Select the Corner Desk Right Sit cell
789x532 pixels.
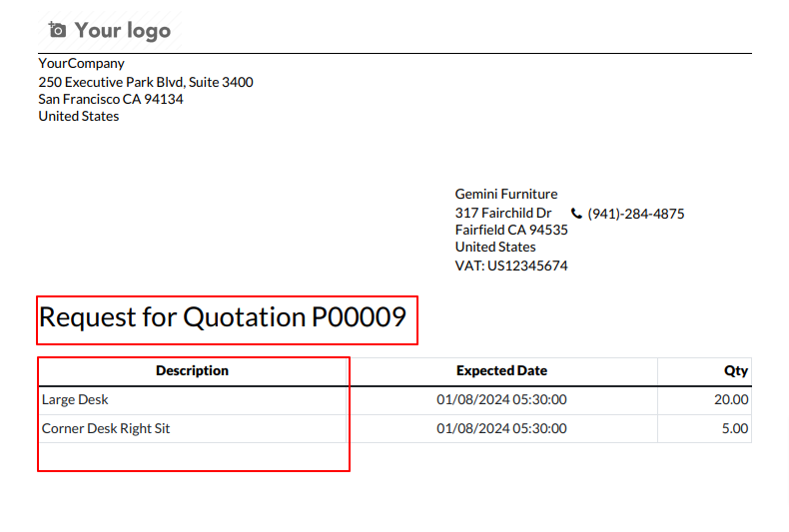106,428
